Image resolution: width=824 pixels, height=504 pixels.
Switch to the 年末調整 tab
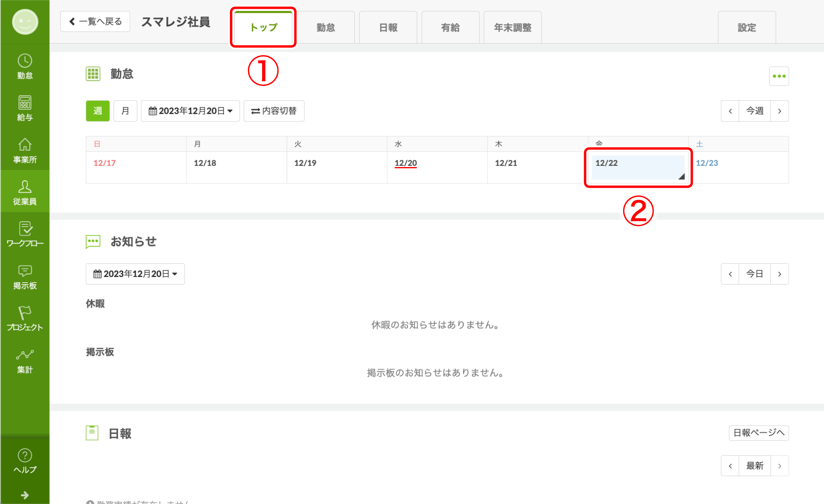click(512, 28)
